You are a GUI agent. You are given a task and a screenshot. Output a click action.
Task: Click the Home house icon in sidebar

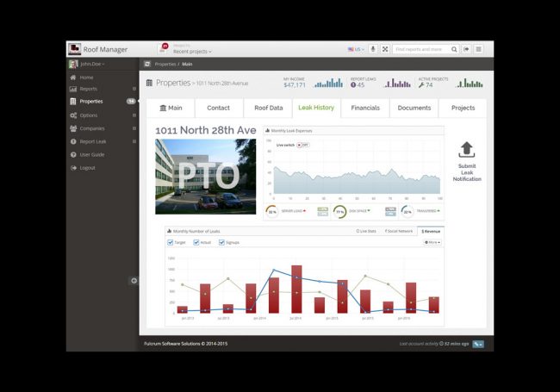click(73, 78)
